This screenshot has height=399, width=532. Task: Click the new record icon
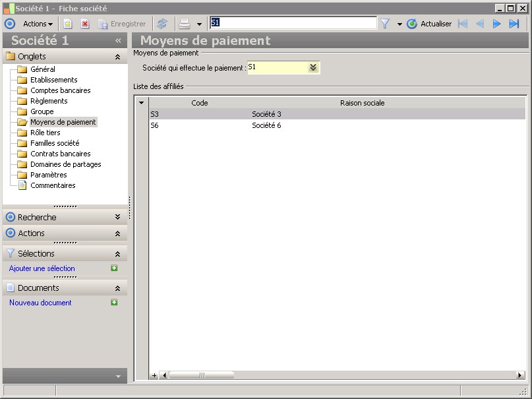pyautogui.click(x=68, y=24)
